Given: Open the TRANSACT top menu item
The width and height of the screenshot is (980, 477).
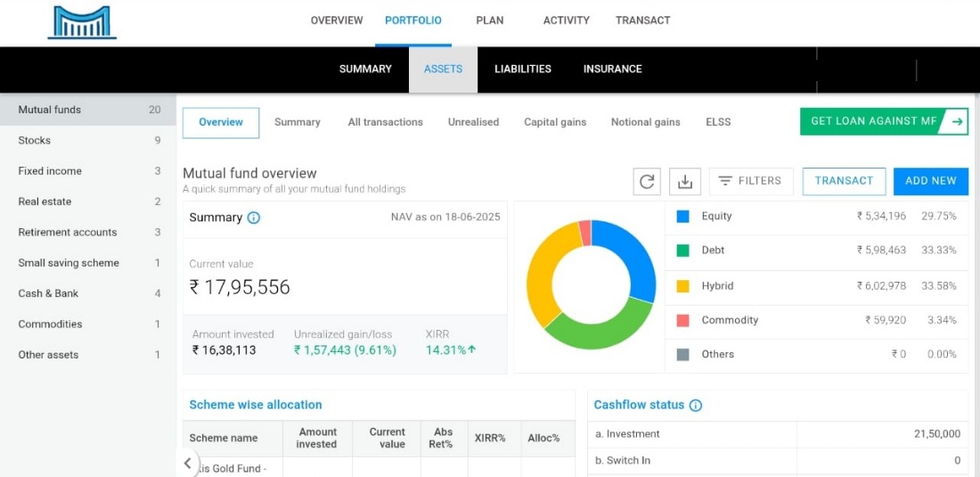Looking at the screenshot, I should point(642,21).
